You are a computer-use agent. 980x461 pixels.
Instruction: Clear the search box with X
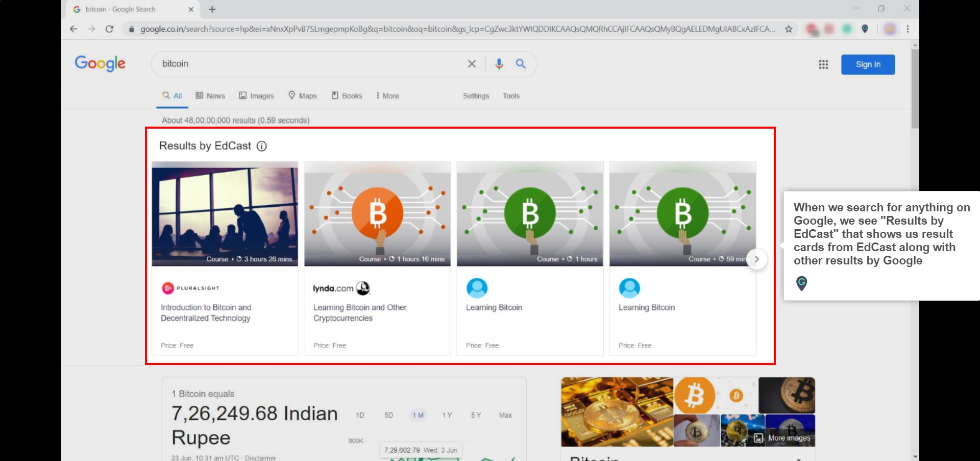(472, 64)
